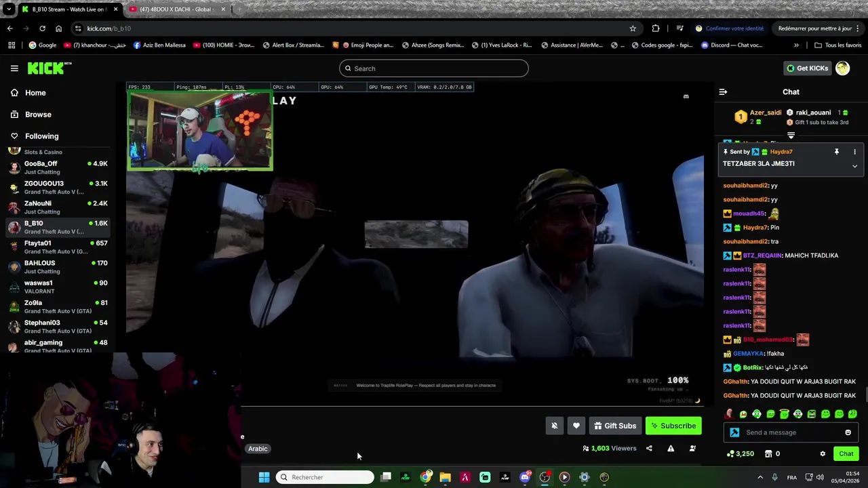
Task: Open Tous les favoris folder
Action: point(837,45)
